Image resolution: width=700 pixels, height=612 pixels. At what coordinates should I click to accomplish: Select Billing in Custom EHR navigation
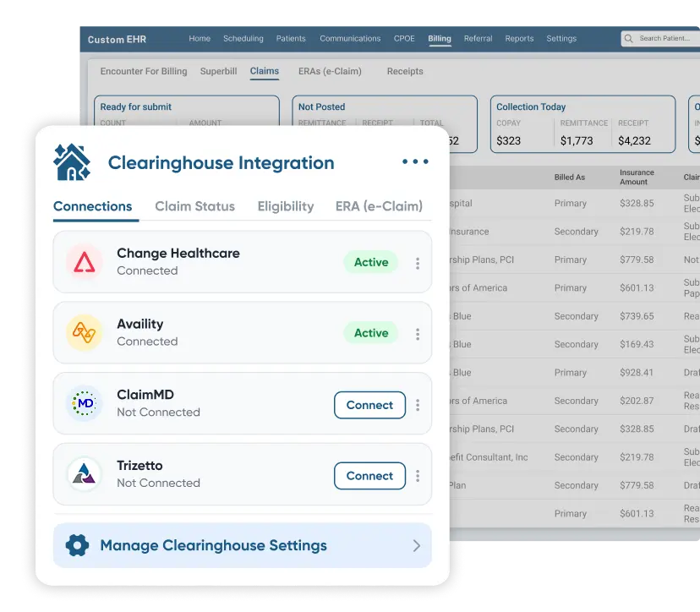(440, 38)
